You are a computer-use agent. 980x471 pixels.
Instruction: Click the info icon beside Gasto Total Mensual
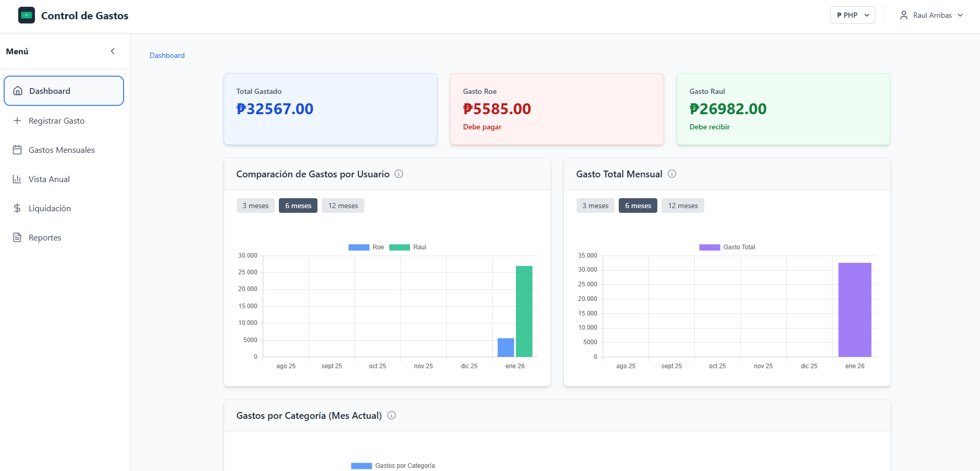tap(672, 174)
